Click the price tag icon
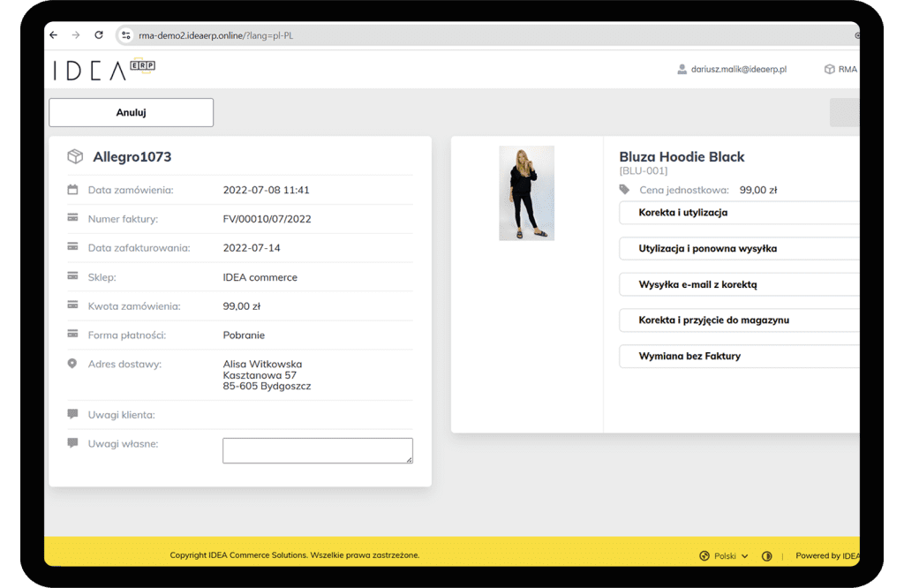 pos(625,190)
